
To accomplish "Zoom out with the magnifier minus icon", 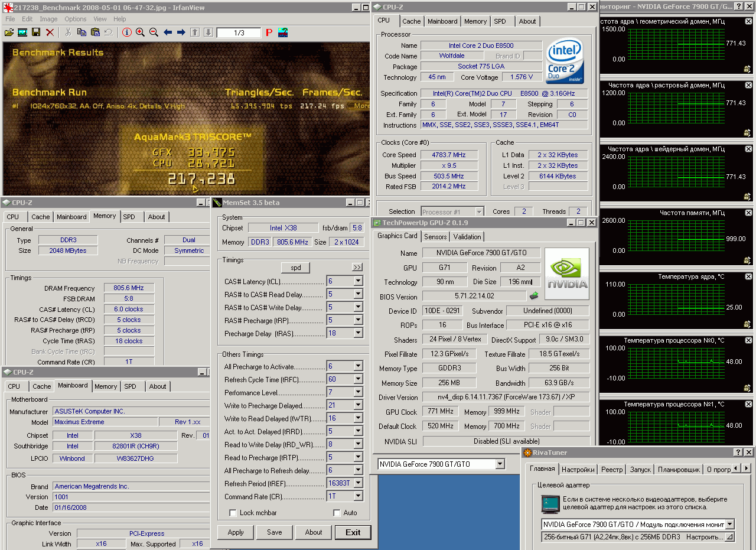I will [x=154, y=32].
